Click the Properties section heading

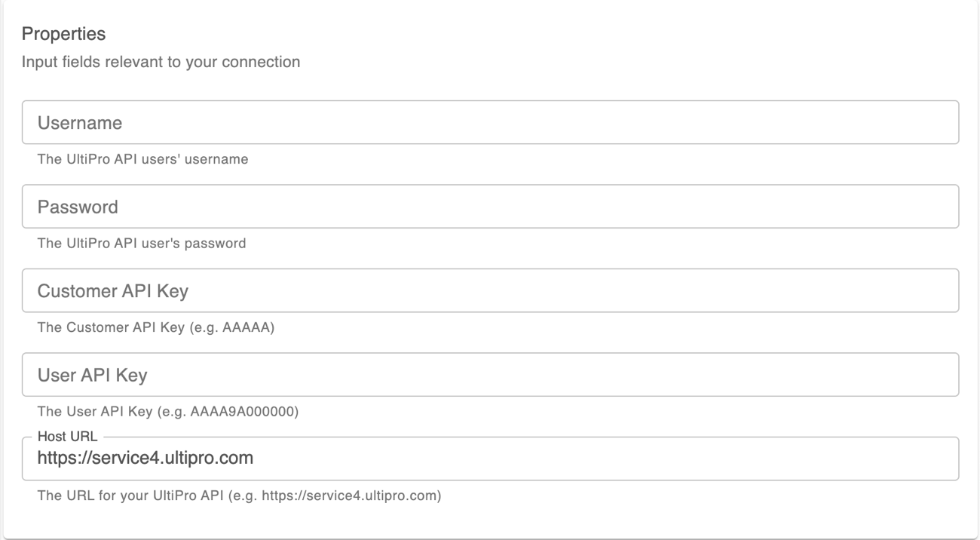64,34
